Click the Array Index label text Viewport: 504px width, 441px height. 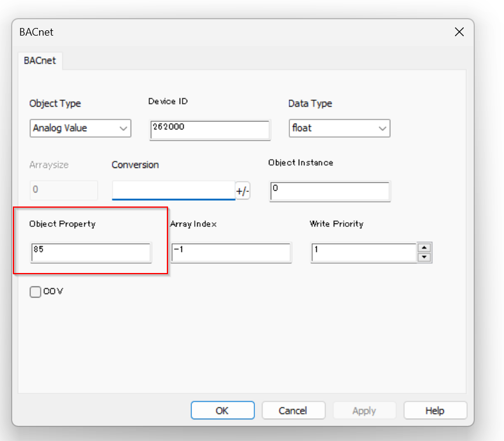click(x=193, y=224)
